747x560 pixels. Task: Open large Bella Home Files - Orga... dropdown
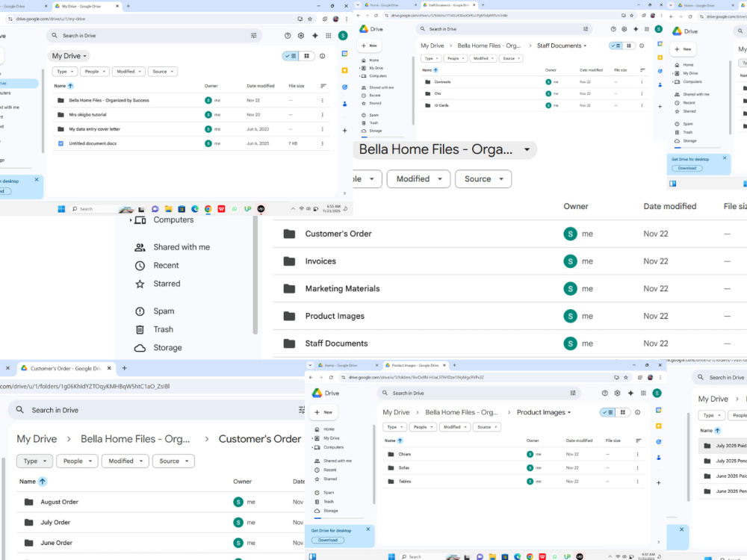tap(445, 149)
